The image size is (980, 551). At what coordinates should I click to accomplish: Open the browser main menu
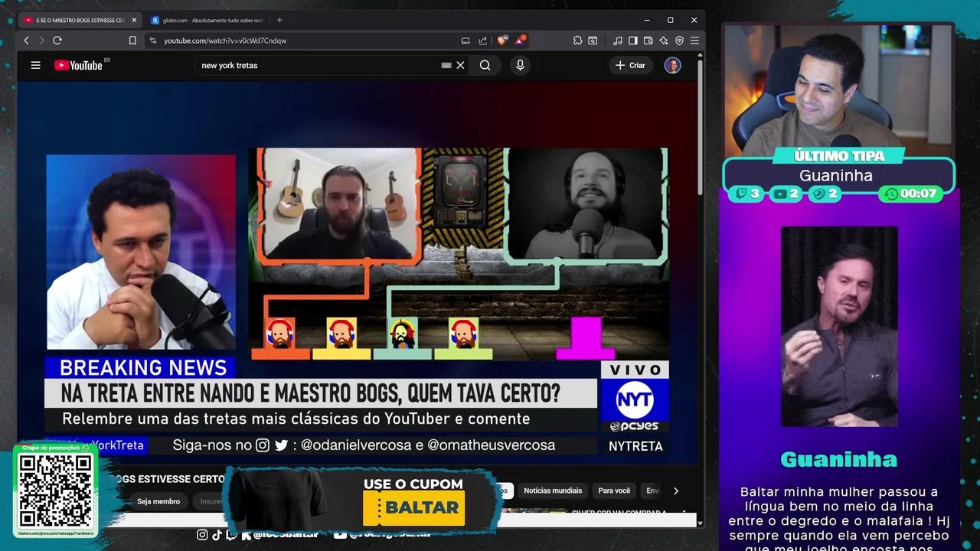tap(694, 41)
